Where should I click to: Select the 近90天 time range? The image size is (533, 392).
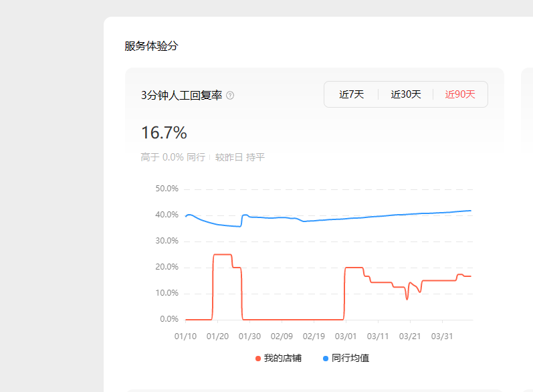460,94
